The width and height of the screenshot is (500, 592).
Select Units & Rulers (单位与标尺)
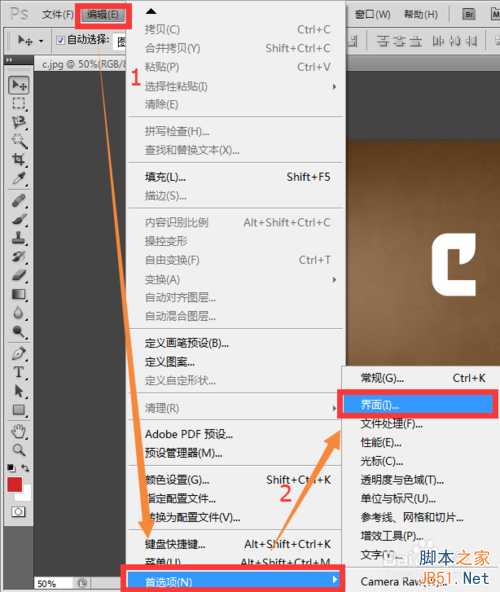tap(422, 498)
